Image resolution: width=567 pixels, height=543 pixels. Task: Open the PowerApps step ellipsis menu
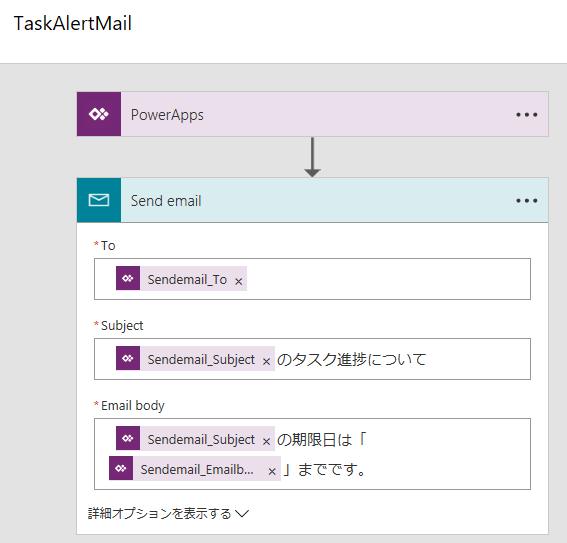click(x=526, y=115)
